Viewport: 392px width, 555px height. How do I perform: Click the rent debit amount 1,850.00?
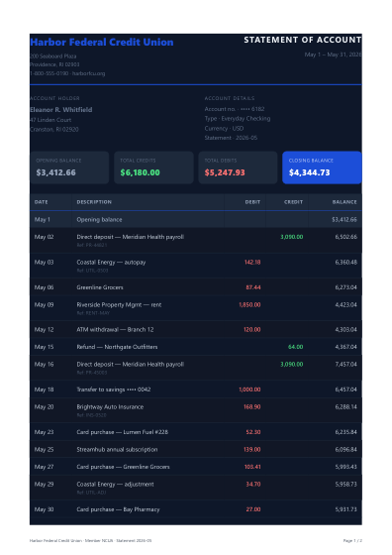(x=249, y=305)
